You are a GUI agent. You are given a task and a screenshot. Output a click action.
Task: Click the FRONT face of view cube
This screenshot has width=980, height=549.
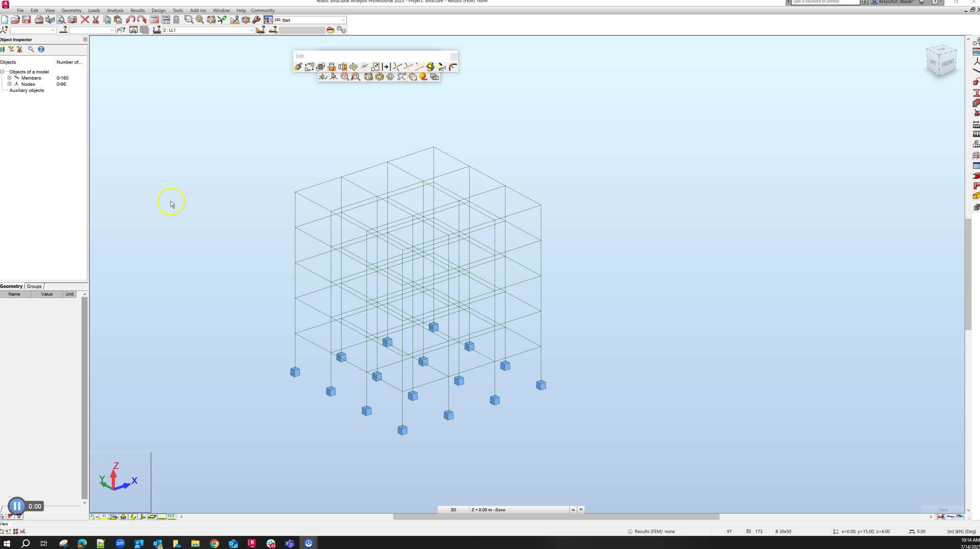pyautogui.click(x=948, y=64)
